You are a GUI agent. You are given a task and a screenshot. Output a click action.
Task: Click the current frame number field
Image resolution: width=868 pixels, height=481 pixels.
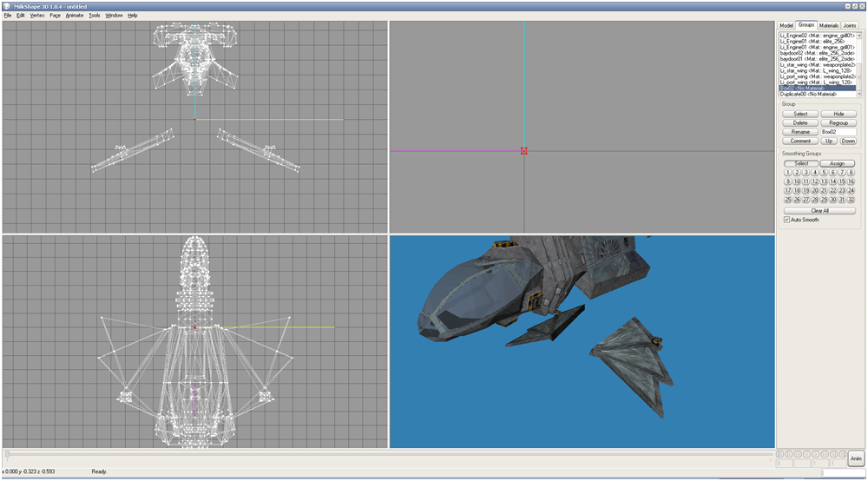(x=784, y=464)
